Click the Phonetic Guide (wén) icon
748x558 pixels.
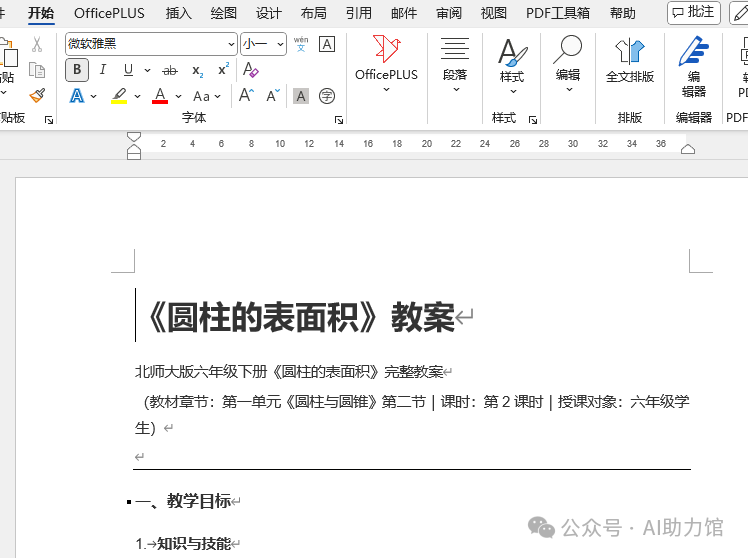[x=301, y=44]
